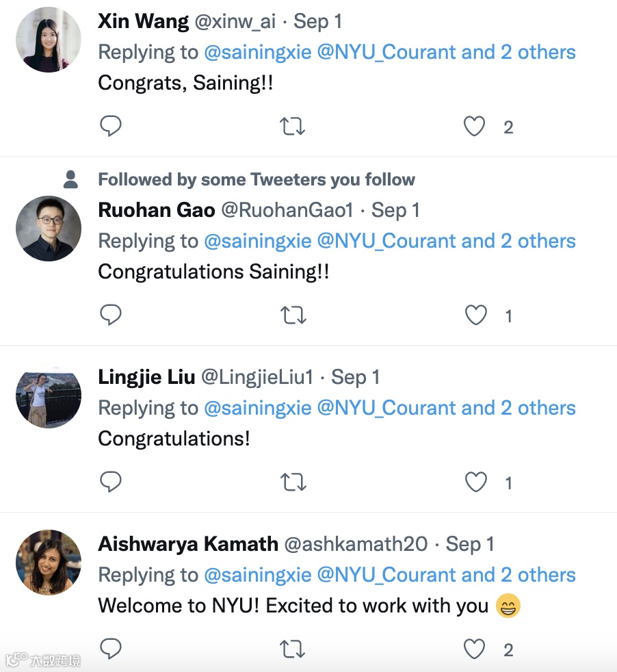617x672 pixels.
Task: Reply to Ruohan Gao's tweet
Action: pyautogui.click(x=111, y=315)
